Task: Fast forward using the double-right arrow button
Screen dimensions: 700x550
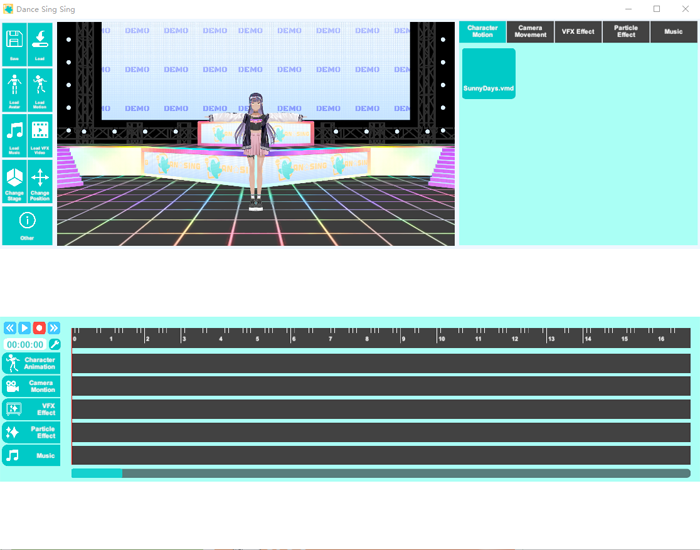Action: (x=54, y=328)
